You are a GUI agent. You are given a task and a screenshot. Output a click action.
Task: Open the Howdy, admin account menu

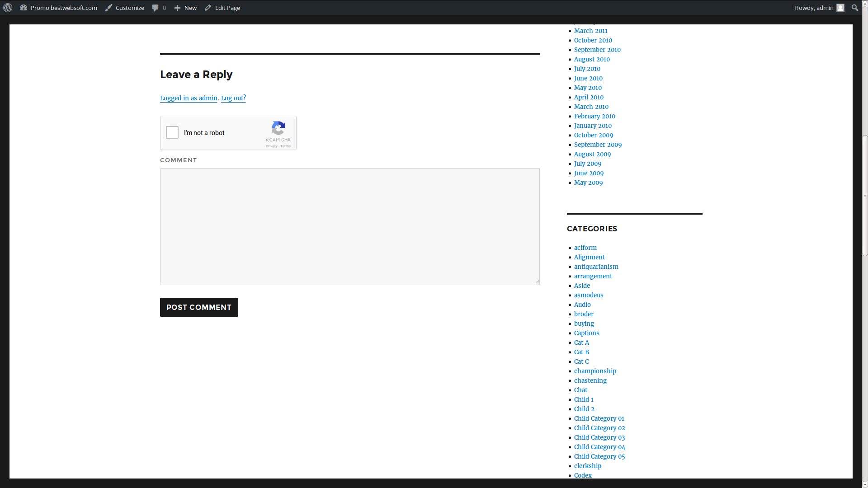[813, 8]
